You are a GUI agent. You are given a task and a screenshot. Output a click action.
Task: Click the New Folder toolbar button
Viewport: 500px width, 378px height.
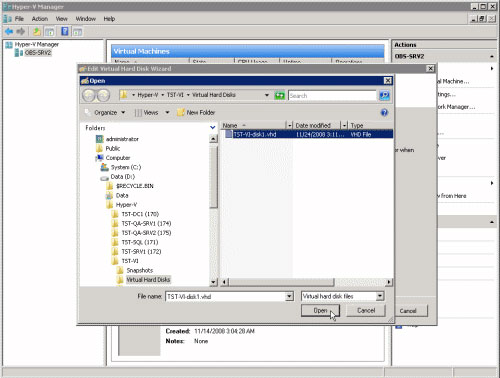(x=196, y=113)
